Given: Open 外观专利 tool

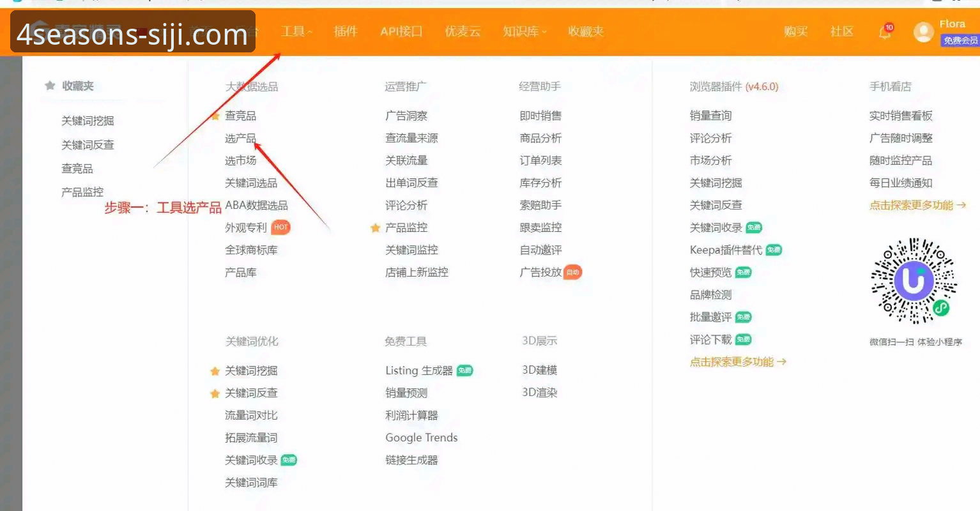Looking at the screenshot, I should 246,227.
